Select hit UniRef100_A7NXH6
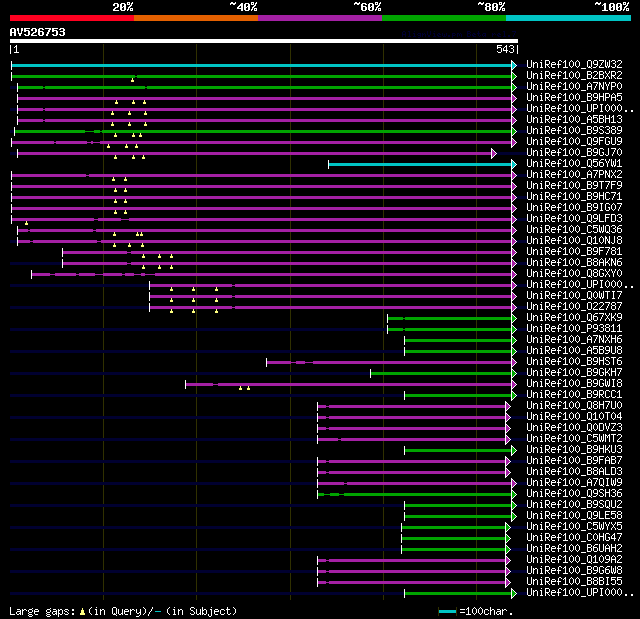 pos(574,340)
